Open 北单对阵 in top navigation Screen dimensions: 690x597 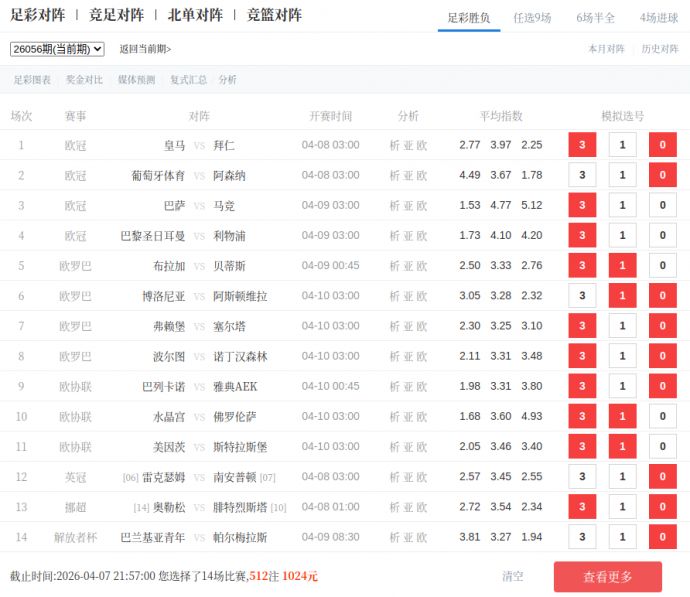click(195, 15)
